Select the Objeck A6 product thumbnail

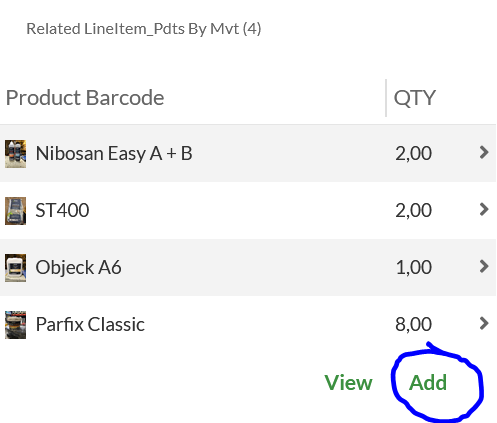tap(15, 268)
